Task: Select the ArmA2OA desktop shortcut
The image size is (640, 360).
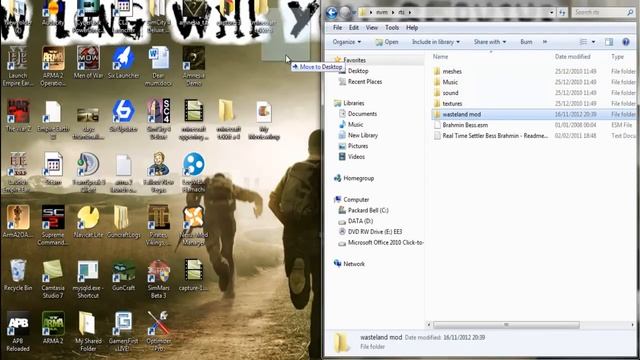Action: [x=18, y=222]
